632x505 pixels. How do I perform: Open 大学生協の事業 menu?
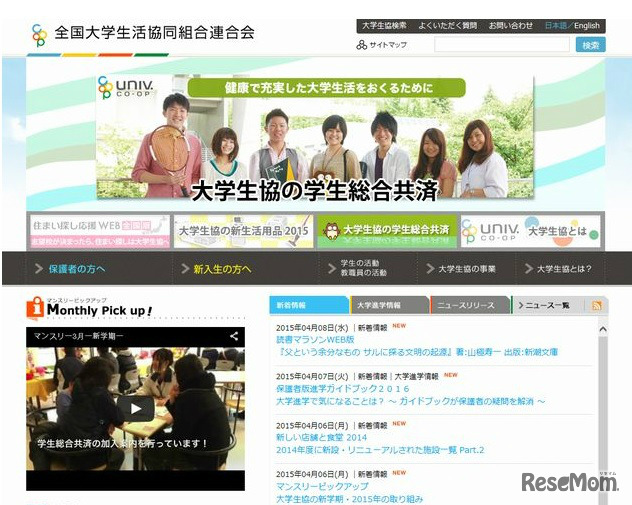click(467, 269)
